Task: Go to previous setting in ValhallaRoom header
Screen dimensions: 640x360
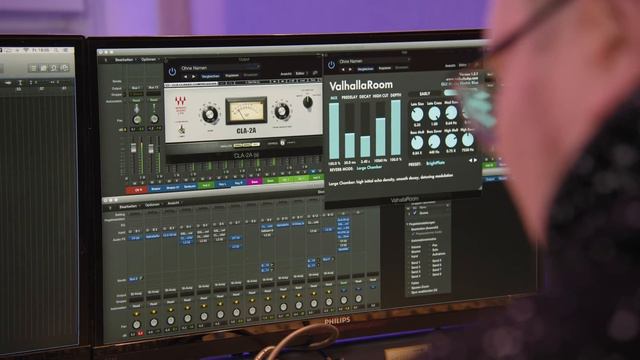Action: [343, 69]
